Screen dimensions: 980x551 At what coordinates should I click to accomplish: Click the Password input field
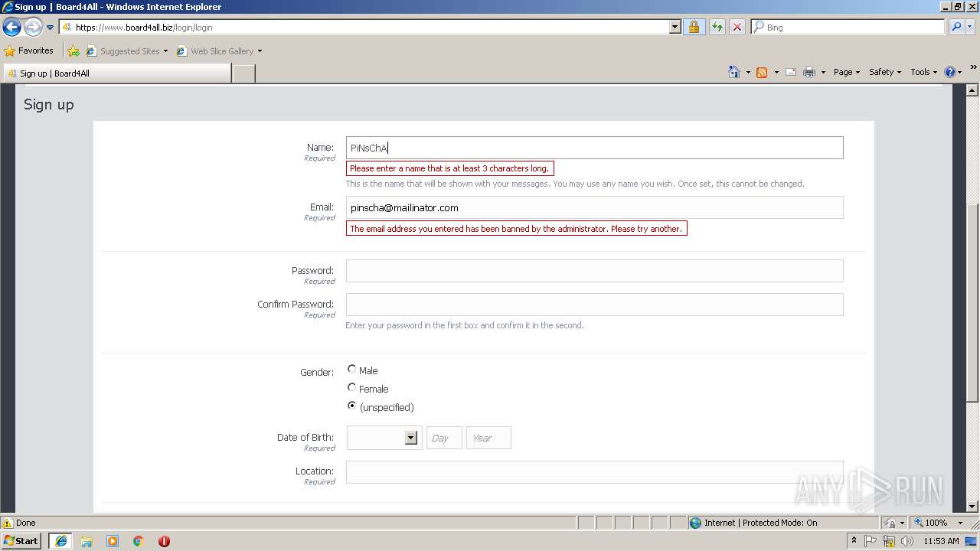tap(594, 271)
